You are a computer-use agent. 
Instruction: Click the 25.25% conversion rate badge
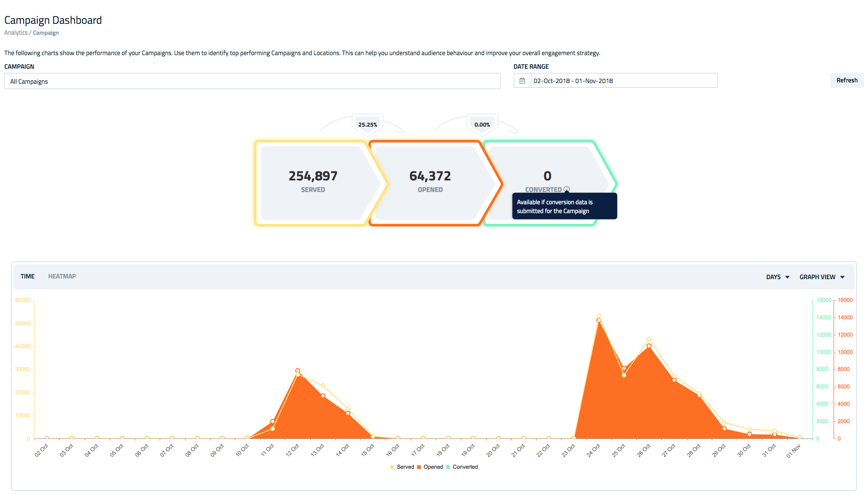pyautogui.click(x=368, y=125)
